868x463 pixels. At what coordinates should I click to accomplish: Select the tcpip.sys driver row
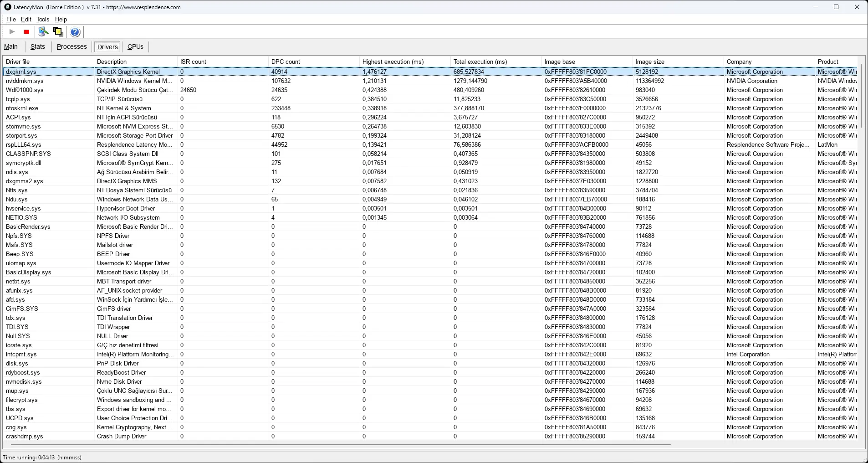point(430,99)
